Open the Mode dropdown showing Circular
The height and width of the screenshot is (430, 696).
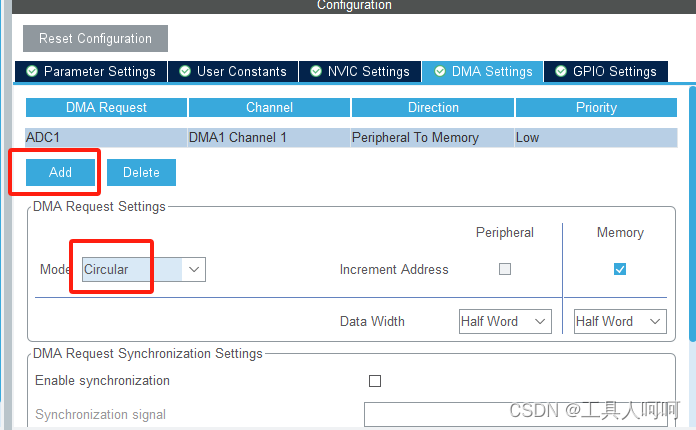[144, 269]
